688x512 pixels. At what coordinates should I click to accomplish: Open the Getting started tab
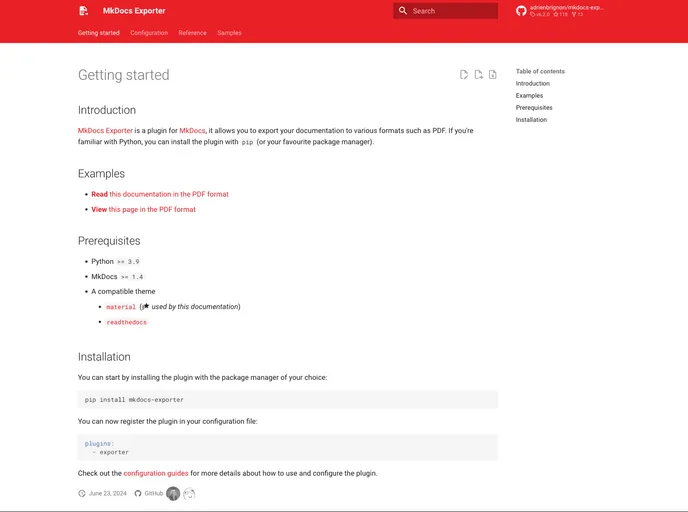point(99,33)
